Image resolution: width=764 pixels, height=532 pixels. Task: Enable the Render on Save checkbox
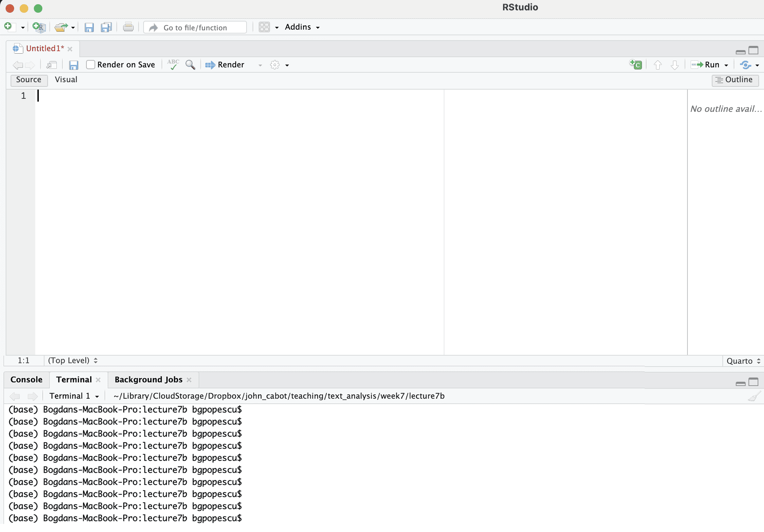click(x=91, y=65)
